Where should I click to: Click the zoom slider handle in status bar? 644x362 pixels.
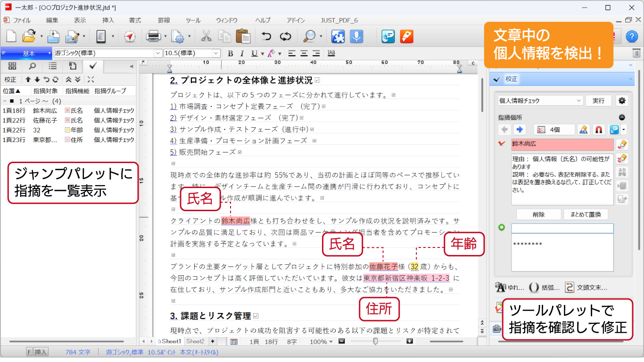coord(375,341)
